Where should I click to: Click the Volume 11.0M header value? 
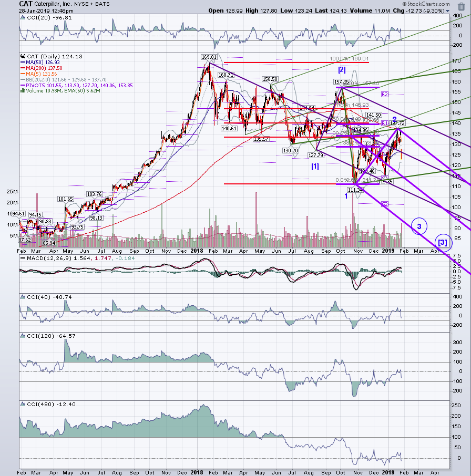click(370, 11)
